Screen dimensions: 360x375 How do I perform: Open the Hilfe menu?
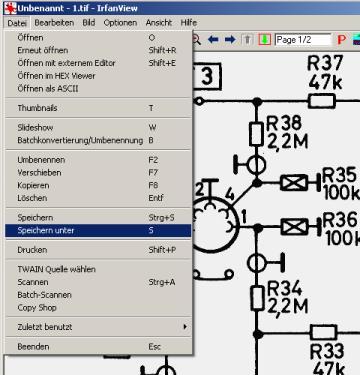pos(189,23)
